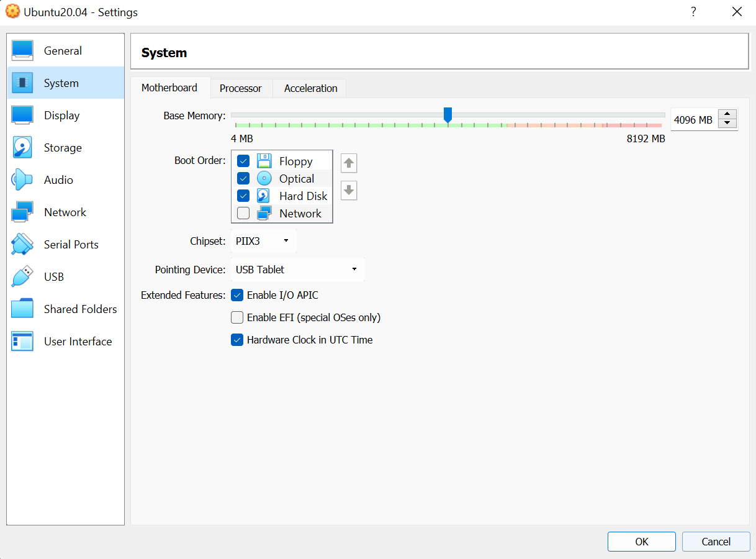This screenshot has height=559, width=756.
Task: Click the Network settings icon
Action: [x=22, y=212]
